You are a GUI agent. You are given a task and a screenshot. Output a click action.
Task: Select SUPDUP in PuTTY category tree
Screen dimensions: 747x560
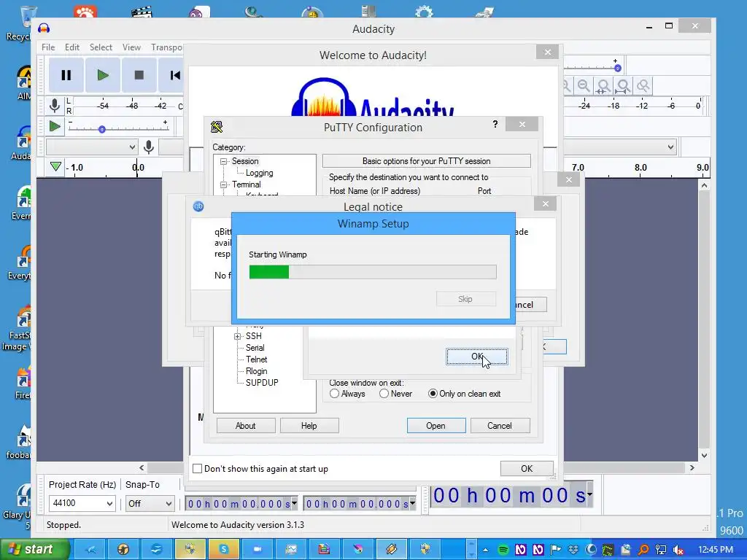pyautogui.click(x=262, y=382)
